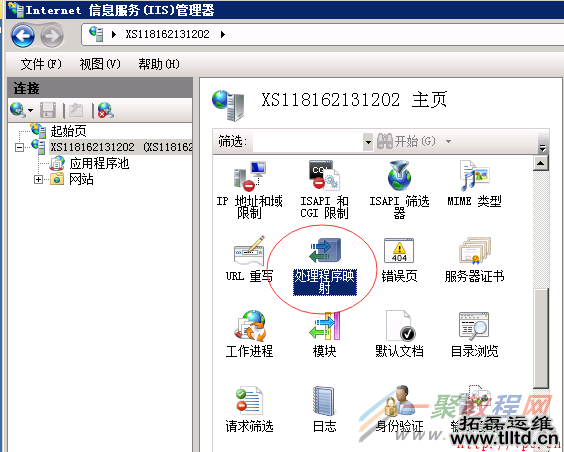Open the connect icon's dropdown arrow
The height and width of the screenshot is (452, 564).
(x=31, y=110)
